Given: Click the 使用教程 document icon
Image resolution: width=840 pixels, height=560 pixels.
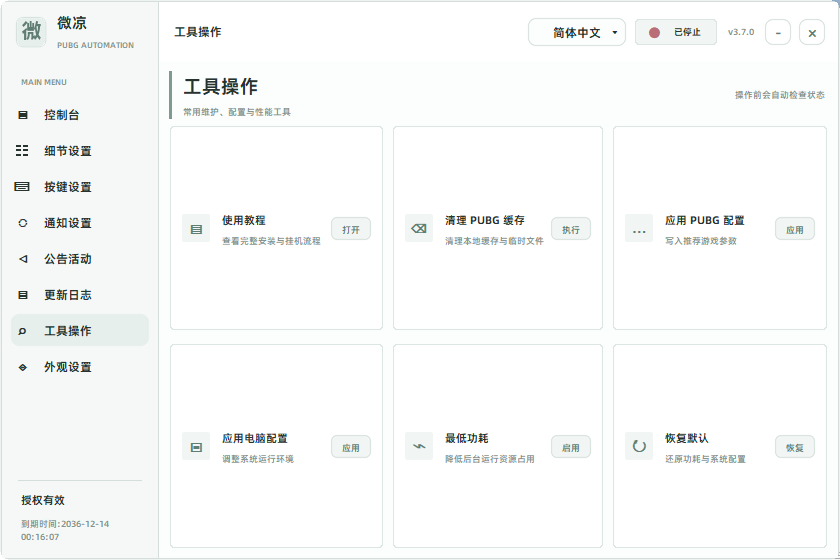Looking at the screenshot, I should [x=196, y=229].
